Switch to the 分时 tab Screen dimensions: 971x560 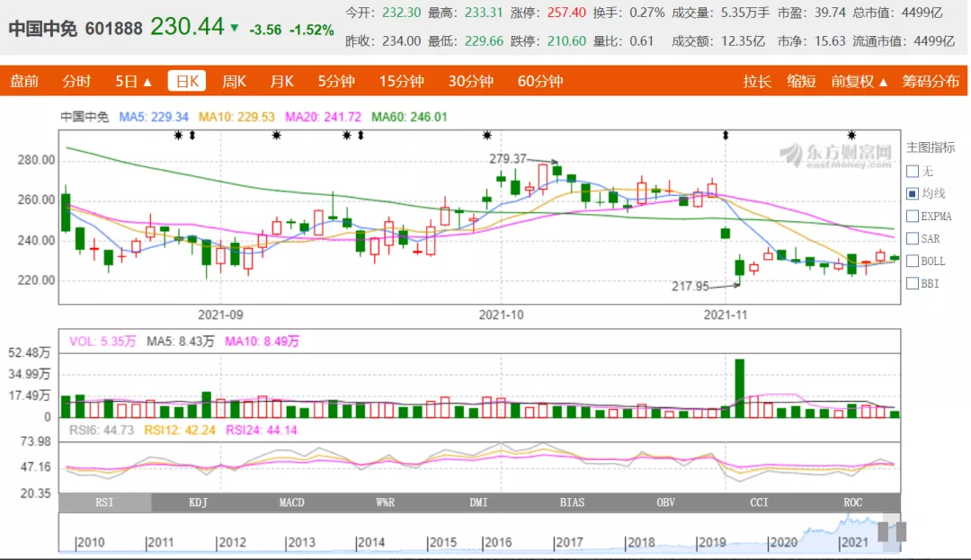76,81
